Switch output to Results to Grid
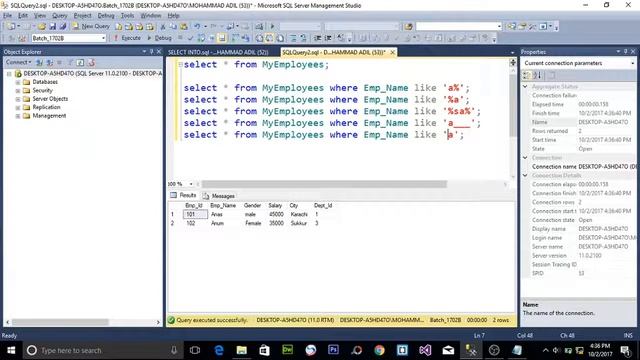 coord(270,38)
